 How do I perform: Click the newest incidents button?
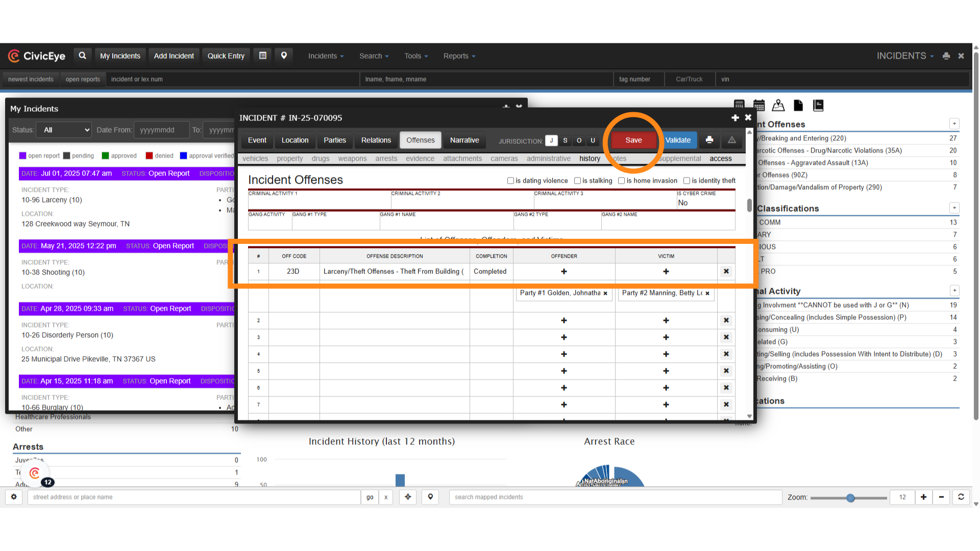point(31,79)
